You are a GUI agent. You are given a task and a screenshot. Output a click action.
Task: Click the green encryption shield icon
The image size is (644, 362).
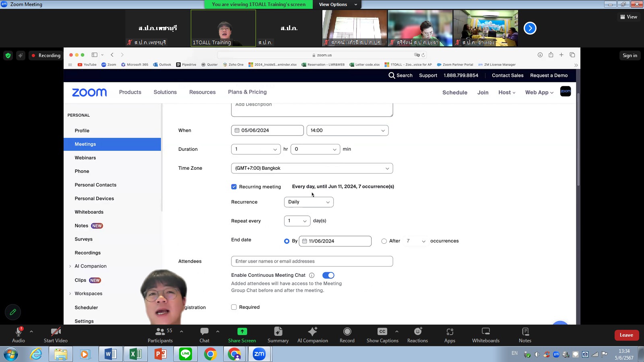8,56
